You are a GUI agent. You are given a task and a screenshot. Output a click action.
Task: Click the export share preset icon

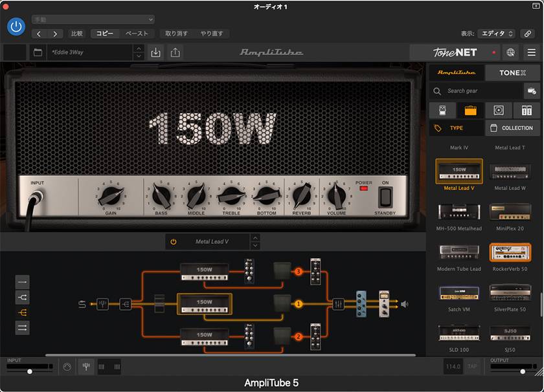pyautogui.click(x=176, y=52)
